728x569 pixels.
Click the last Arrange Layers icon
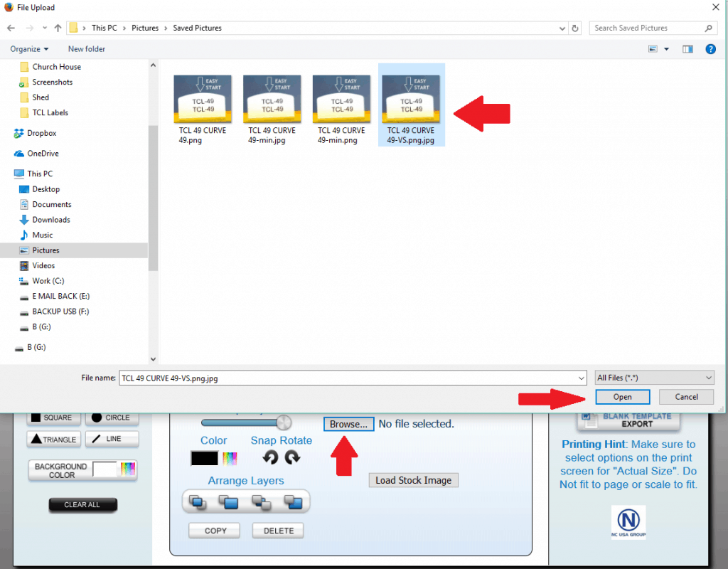pyautogui.click(x=294, y=502)
